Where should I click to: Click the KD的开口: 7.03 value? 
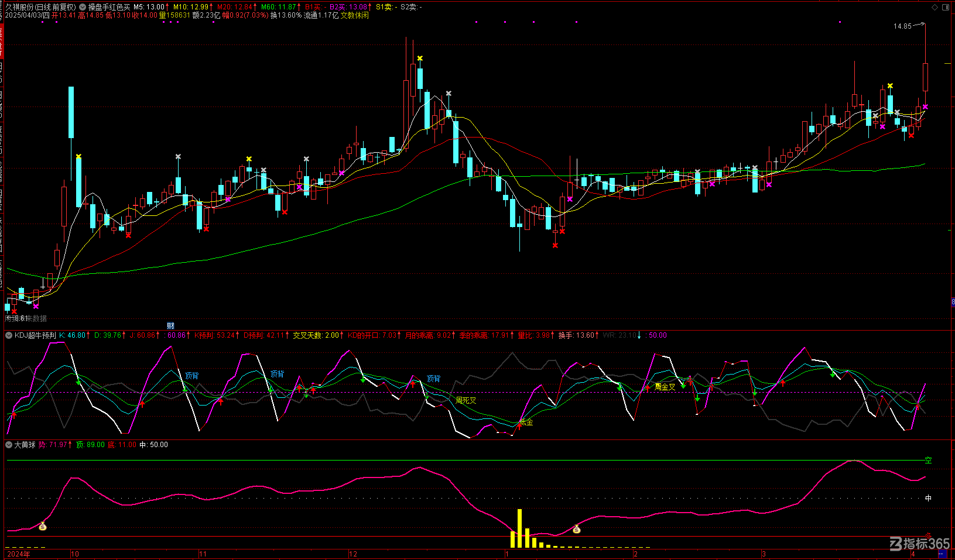pos(372,335)
